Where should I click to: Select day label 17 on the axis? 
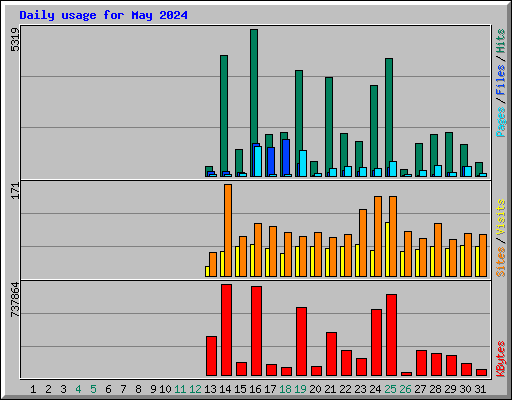[x=270, y=389]
